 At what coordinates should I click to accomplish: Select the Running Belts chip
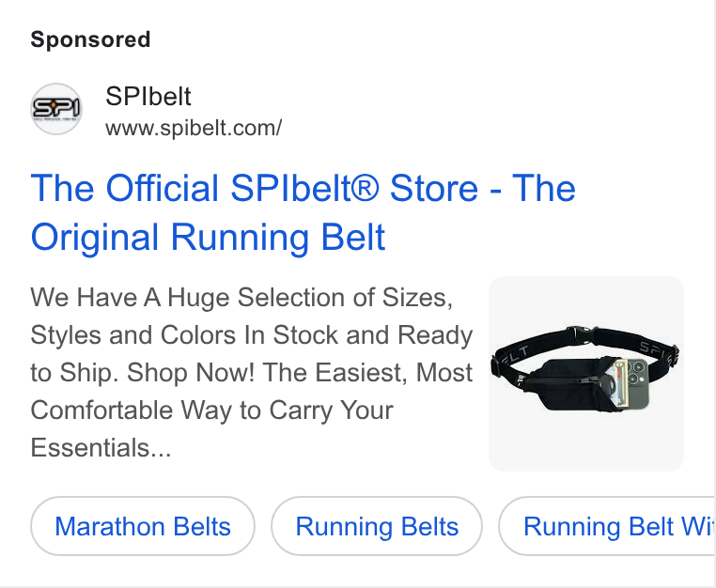pos(377,526)
